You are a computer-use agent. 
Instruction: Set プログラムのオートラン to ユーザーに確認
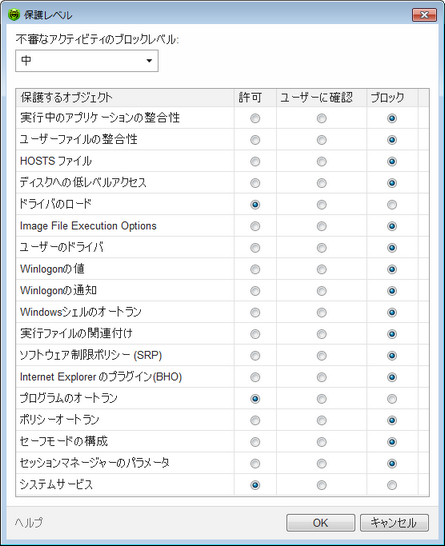pyautogui.click(x=321, y=399)
